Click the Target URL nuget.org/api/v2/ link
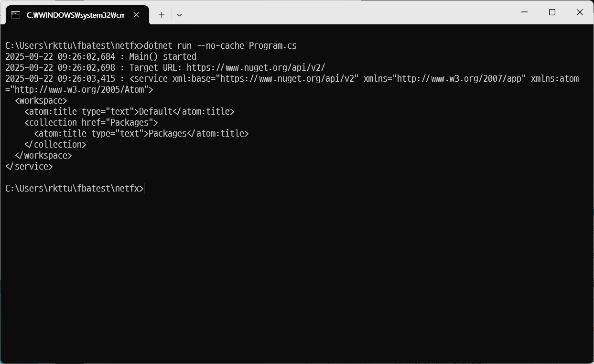 tap(256, 68)
